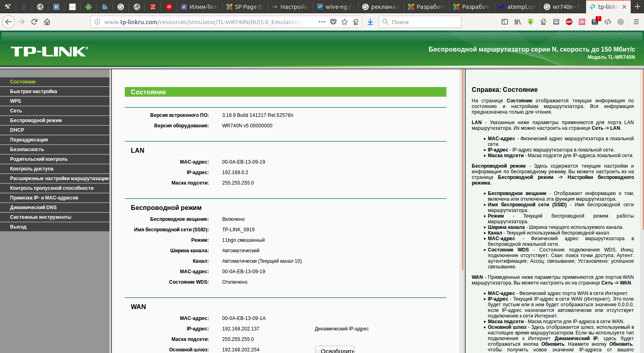Open Привязка IP- и MAC-адресов section
Image resolution: width=644 pixels, height=353 pixels.
click(55, 198)
